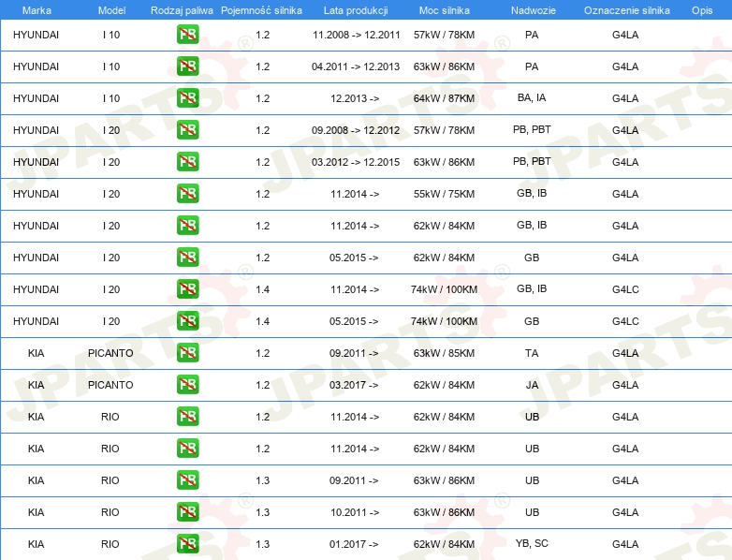The image size is (732, 560).
Task: Select the date range 09.2008 -> 12.2012
Action: (x=356, y=130)
